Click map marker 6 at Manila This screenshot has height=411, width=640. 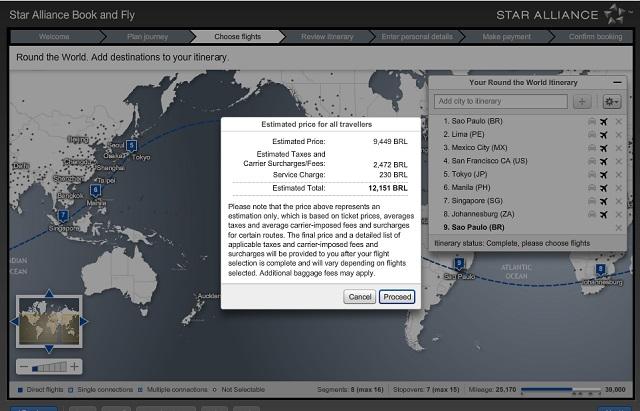(96, 191)
